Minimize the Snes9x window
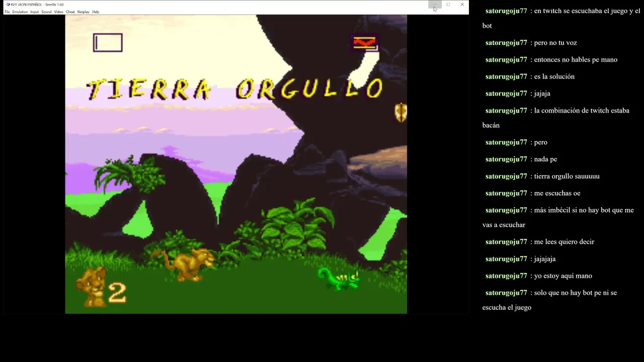 click(435, 5)
